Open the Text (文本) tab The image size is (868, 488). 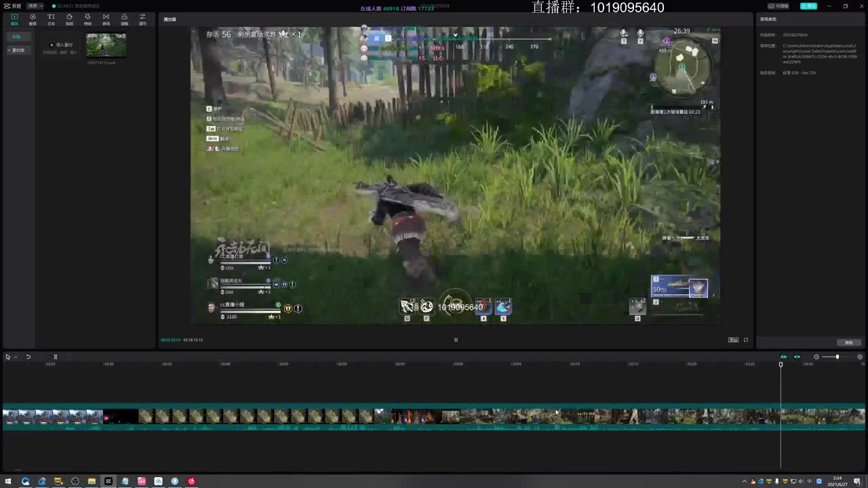[x=51, y=18]
